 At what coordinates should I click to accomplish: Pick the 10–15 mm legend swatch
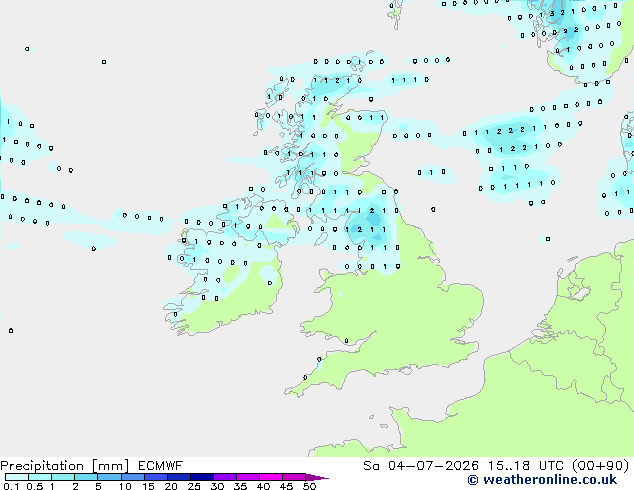tap(132, 477)
